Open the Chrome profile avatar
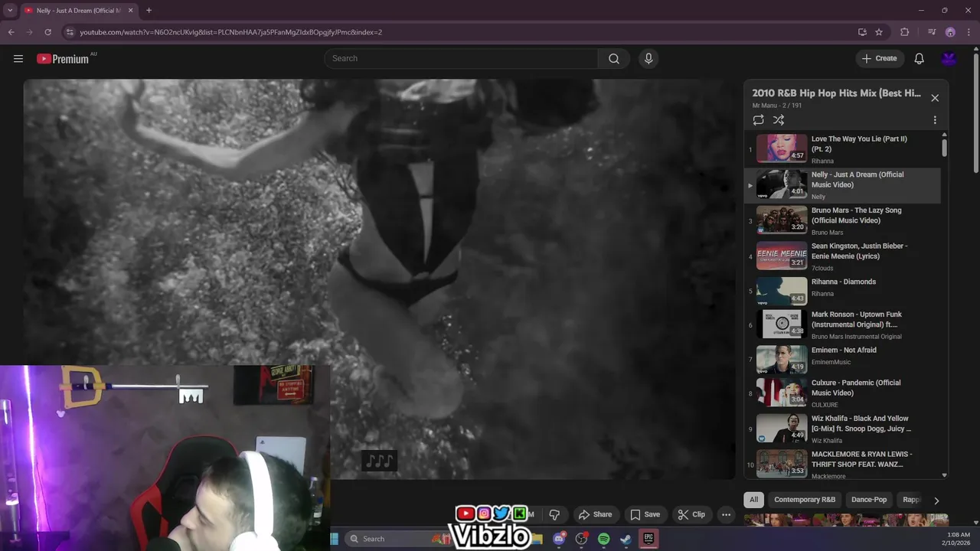 click(950, 32)
